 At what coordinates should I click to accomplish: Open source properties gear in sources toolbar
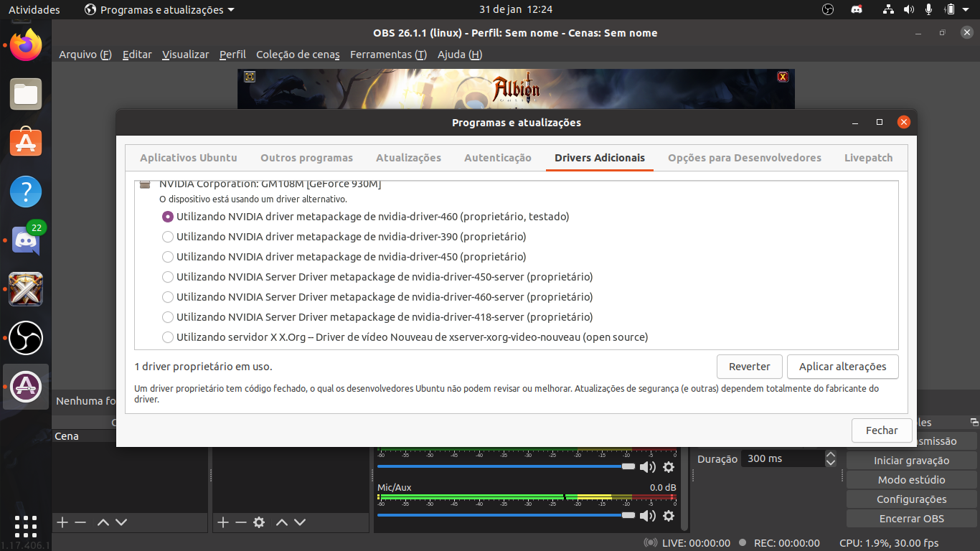(x=259, y=522)
